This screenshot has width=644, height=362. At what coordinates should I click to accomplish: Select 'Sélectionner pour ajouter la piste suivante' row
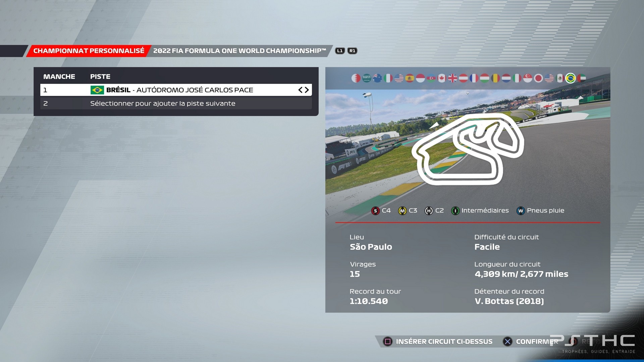coord(176,103)
